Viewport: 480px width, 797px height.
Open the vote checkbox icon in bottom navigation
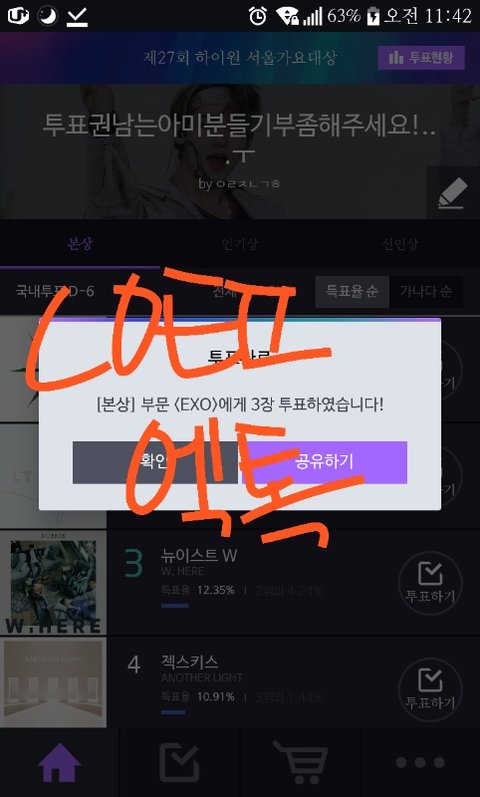(179, 762)
